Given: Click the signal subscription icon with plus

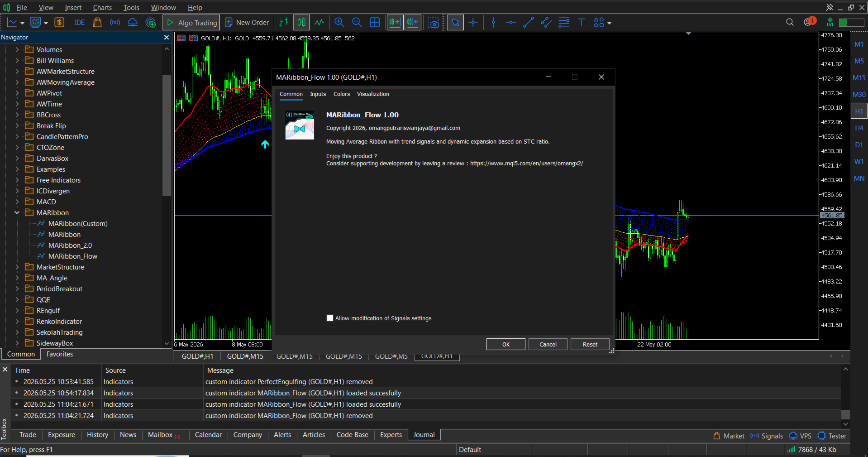Looking at the screenshot, I should click(x=151, y=23).
